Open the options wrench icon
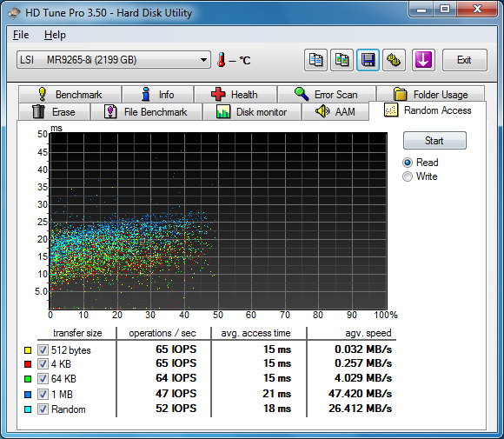 coord(394,60)
